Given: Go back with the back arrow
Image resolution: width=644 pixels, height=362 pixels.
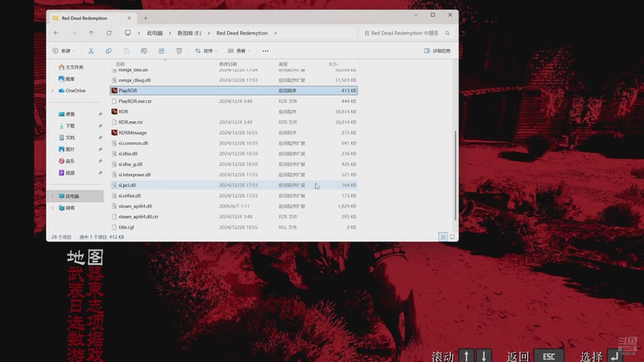Looking at the screenshot, I should 56,33.
